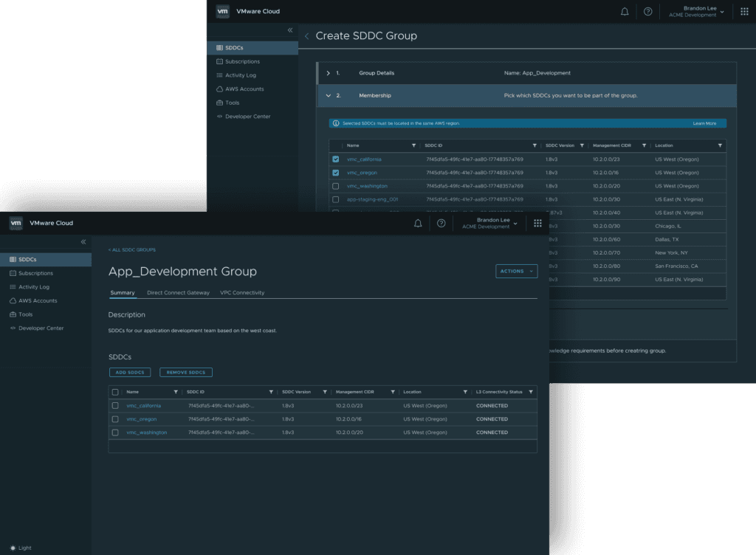Viewport: 756px width, 555px height.
Task: Click help icon in Create SDDC Group window
Action: [x=648, y=12]
